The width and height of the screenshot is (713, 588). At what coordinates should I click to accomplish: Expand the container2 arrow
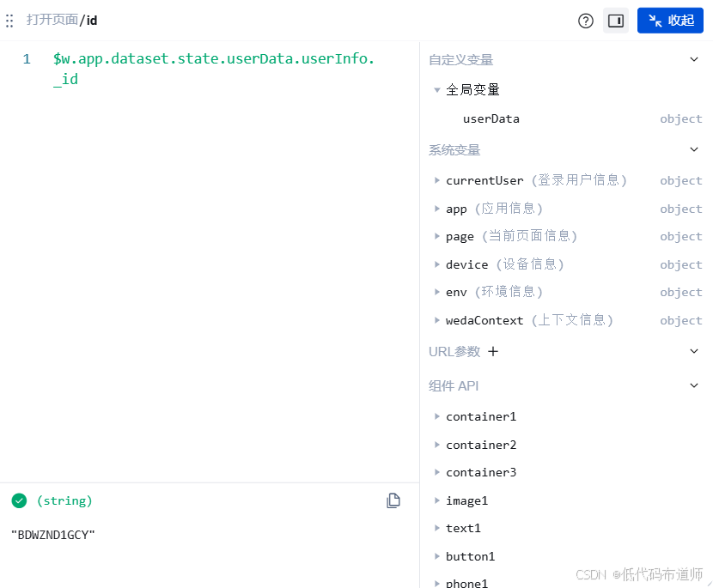437,445
